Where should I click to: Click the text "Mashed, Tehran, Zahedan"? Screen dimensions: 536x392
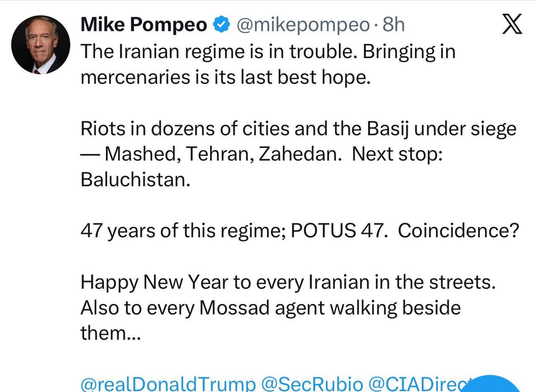(x=221, y=154)
